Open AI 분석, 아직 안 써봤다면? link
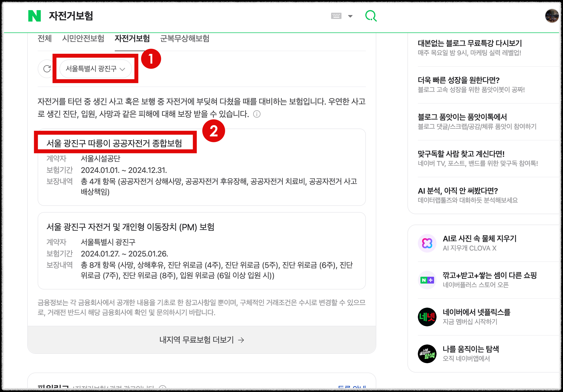 coord(458,191)
